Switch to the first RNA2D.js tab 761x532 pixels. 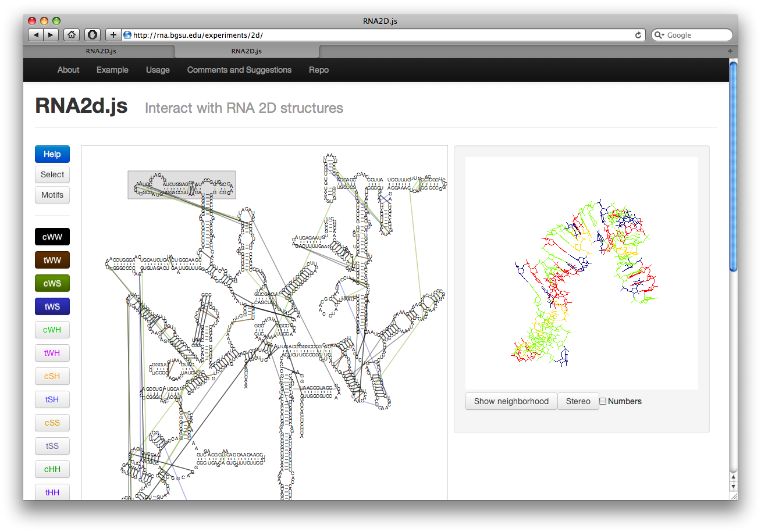click(x=101, y=51)
